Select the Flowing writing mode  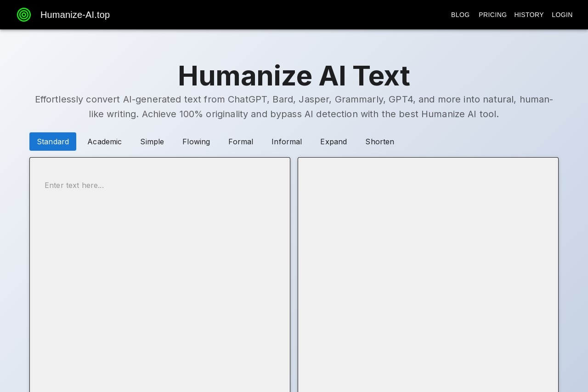coord(196,142)
